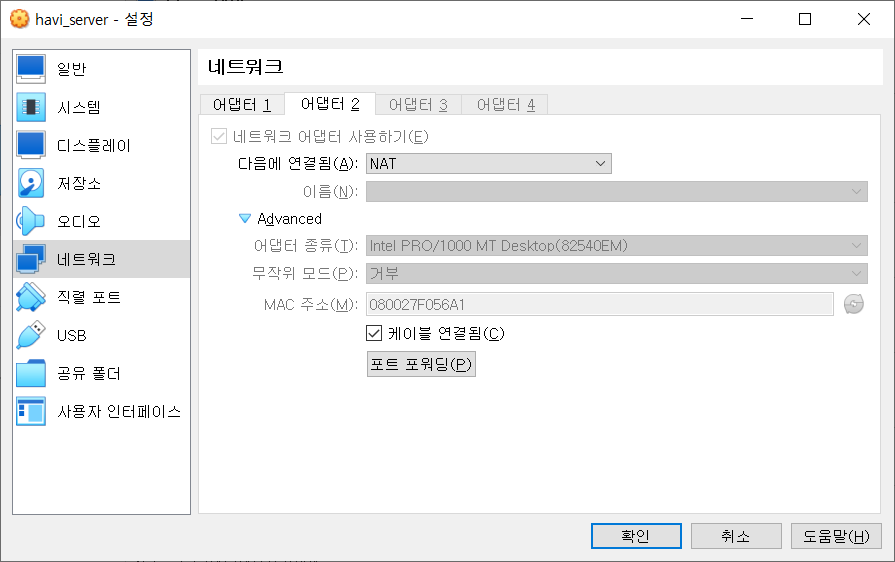Select the 공유 폴더 category label
The width and height of the screenshot is (895, 562).
pos(89,374)
